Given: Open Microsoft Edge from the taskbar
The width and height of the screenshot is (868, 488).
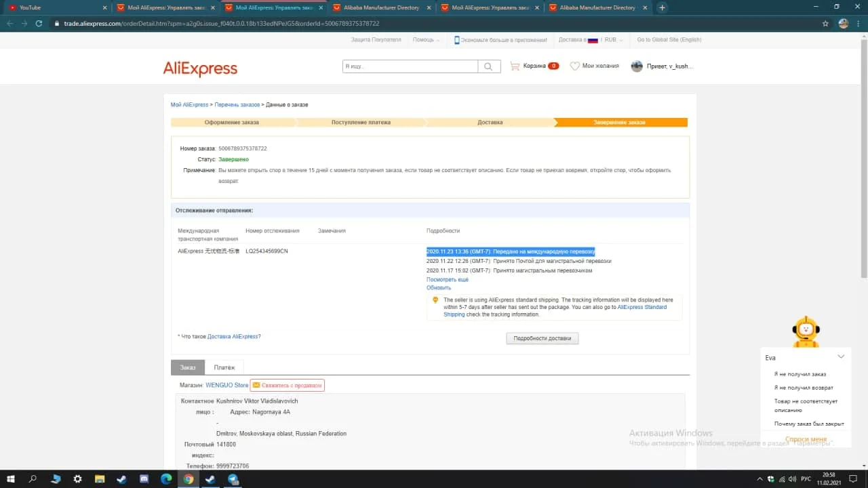Looking at the screenshot, I should tap(166, 479).
